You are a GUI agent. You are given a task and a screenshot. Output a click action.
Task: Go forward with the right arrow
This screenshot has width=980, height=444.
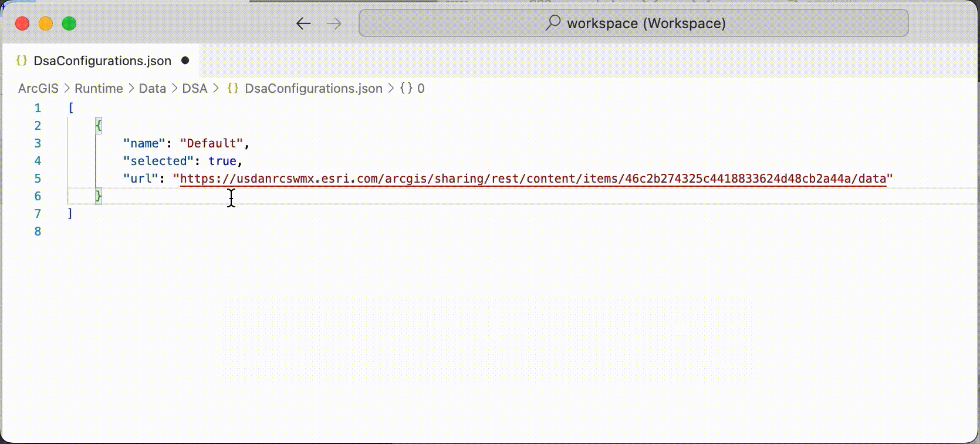[334, 23]
